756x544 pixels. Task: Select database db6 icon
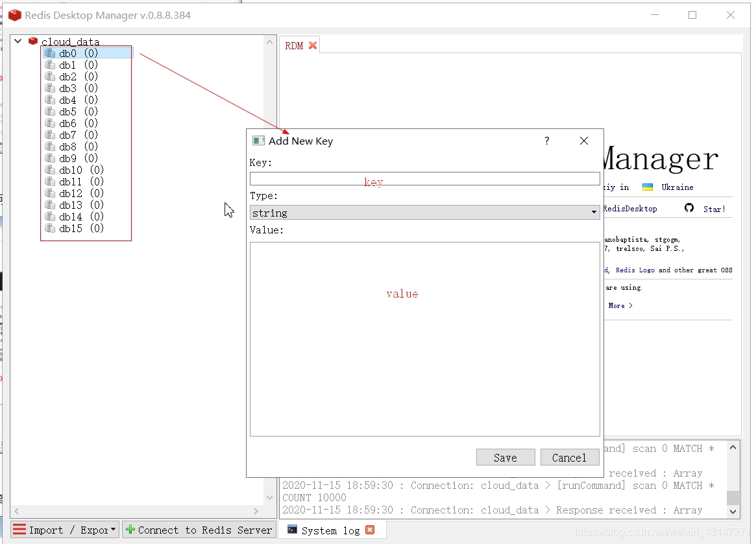tap(50, 123)
